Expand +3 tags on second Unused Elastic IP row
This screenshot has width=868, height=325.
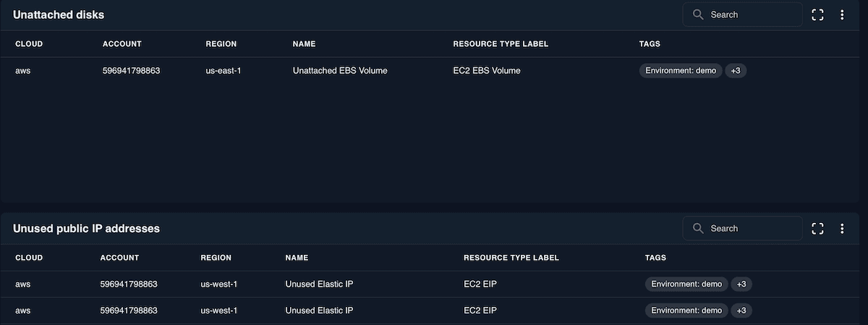click(741, 311)
